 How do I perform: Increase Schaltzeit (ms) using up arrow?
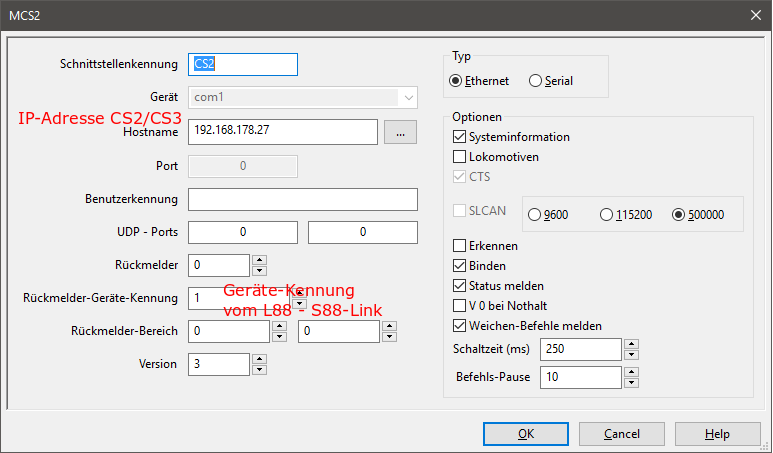tap(630, 344)
